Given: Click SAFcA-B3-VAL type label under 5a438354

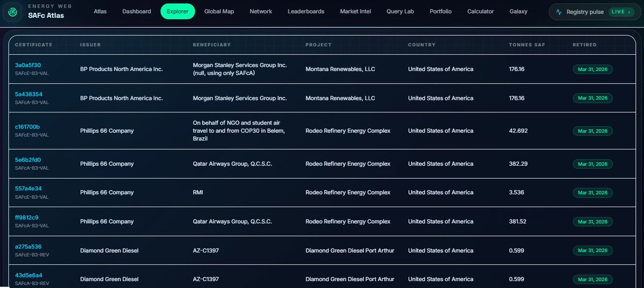Looking at the screenshot, I should coord(32,102).
